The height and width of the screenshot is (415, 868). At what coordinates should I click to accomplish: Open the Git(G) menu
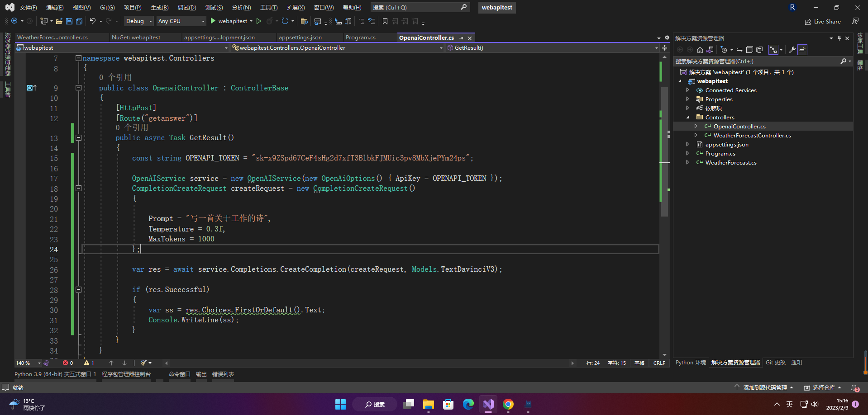click(107, 8)
